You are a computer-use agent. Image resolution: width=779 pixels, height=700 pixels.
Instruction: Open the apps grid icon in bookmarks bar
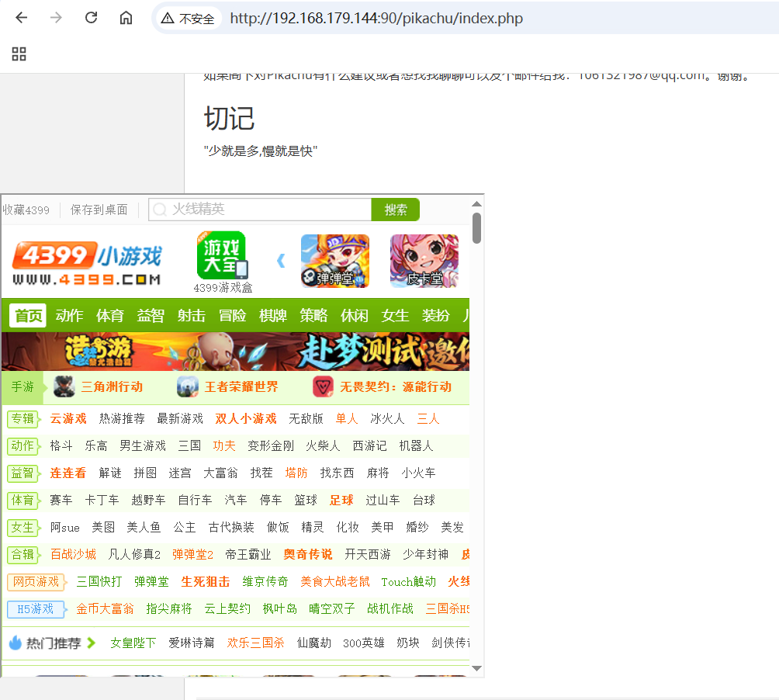click(x=19, y=54)
